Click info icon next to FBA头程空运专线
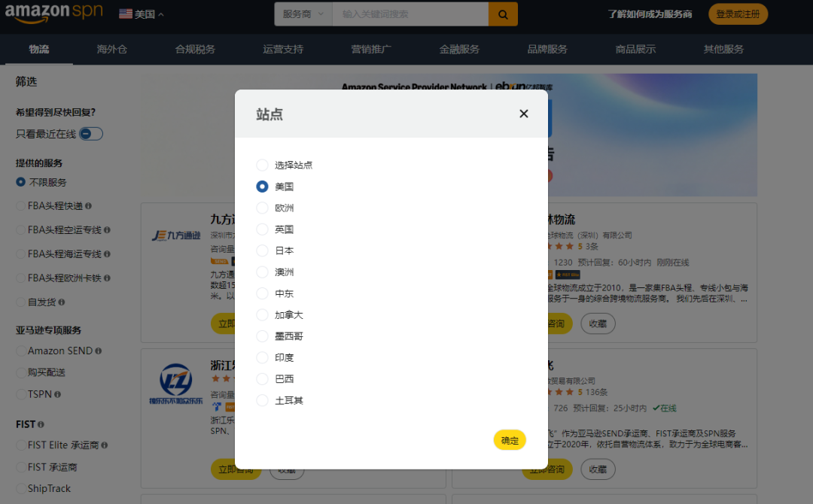The width and height of the screenshot is (813, 504). coord(107,230)
